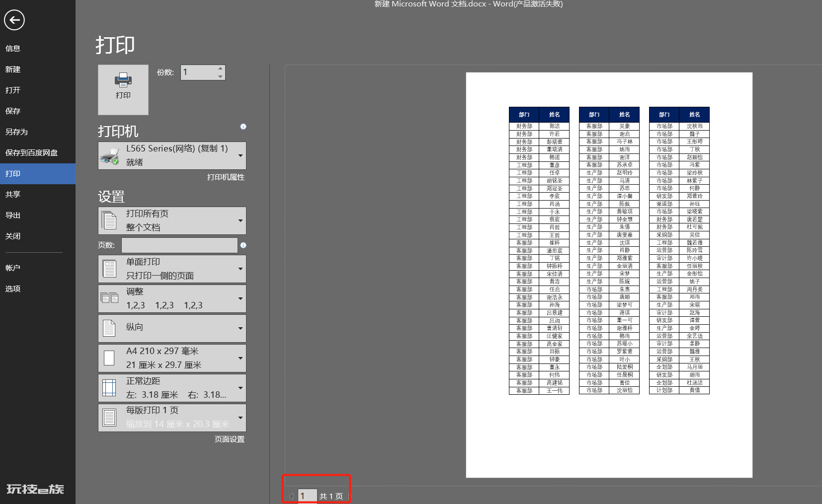Viewport: 822px width, 504px height.
Task: Open the collated 1,2,3 dropdown
Action: pyautogui.click(x=172, y=298)
